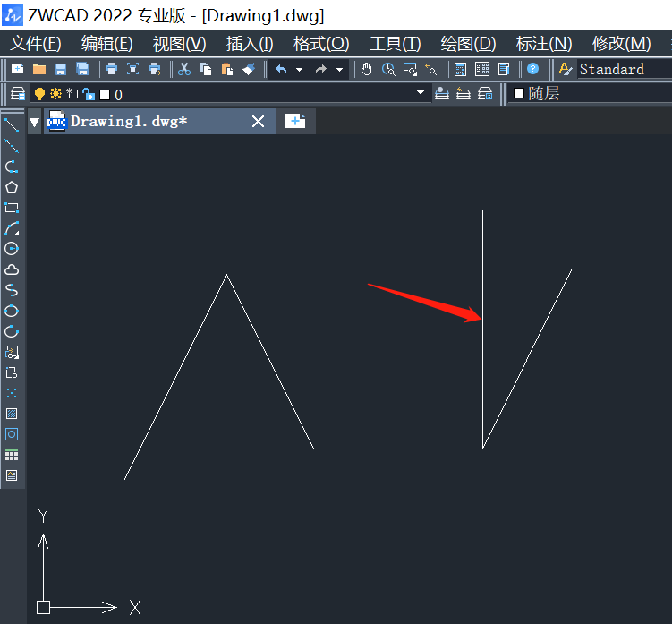
Task: Select the Revision cloud tool
Action: (12, 269)
